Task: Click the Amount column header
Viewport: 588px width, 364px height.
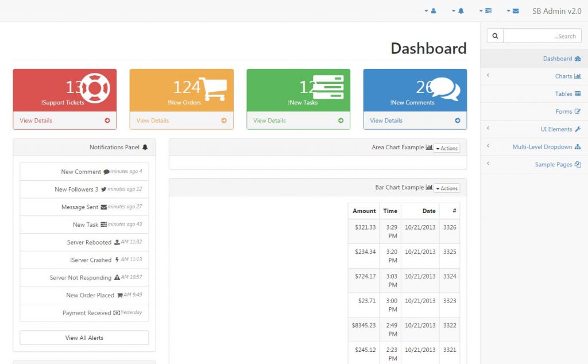Action: (363, 211)
